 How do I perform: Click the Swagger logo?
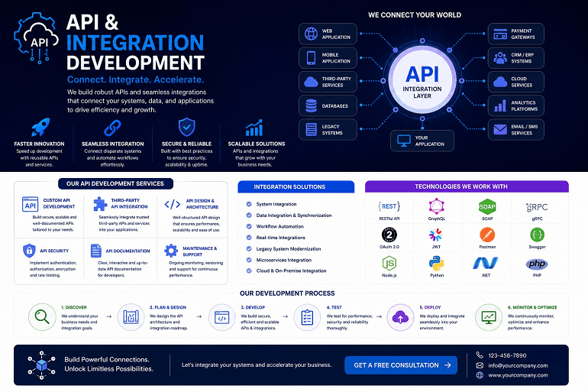tap(537, 235)
